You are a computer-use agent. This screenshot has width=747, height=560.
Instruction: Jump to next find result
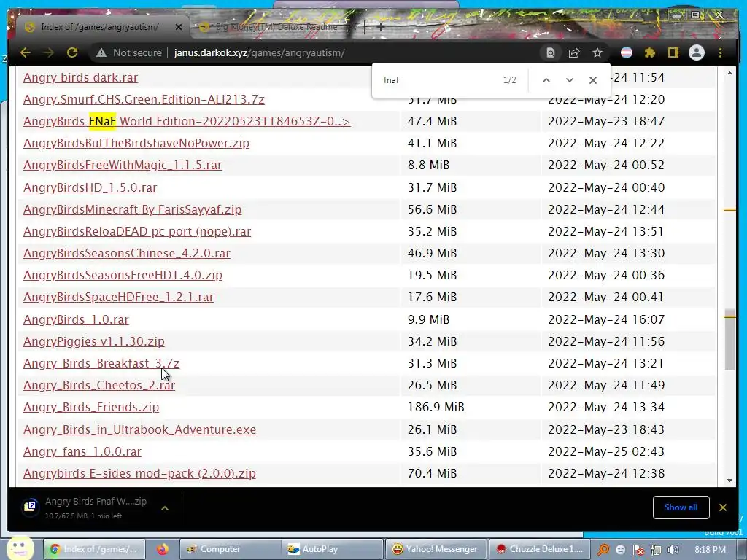[x=569, y=80]
